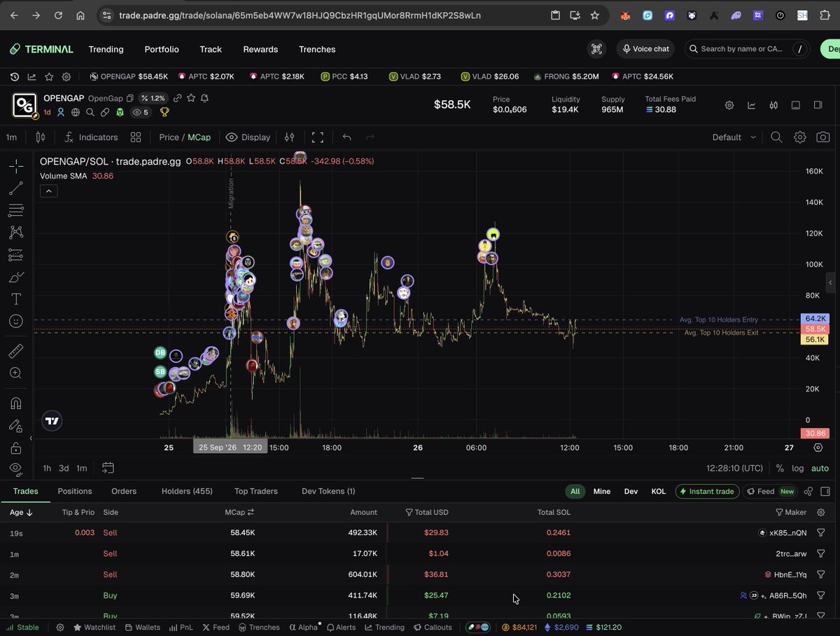Expand the Default layout dropdown

pos(735,137)
